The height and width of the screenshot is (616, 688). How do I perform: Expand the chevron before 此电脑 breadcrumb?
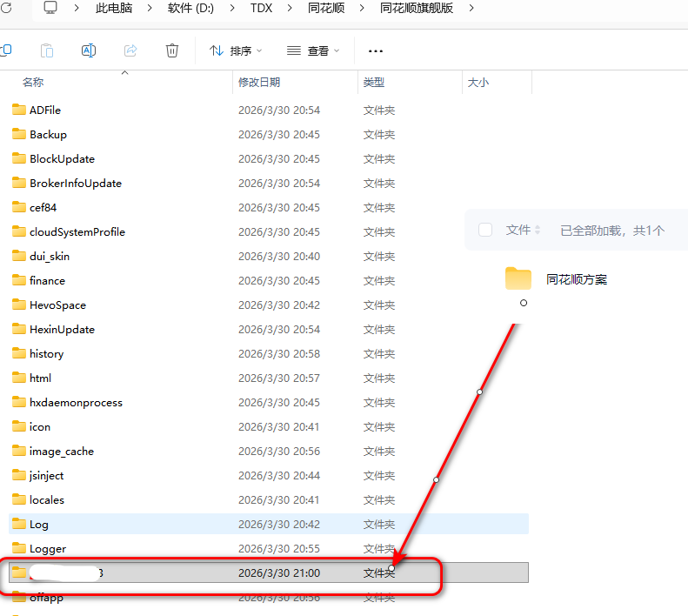pos(77,8)
